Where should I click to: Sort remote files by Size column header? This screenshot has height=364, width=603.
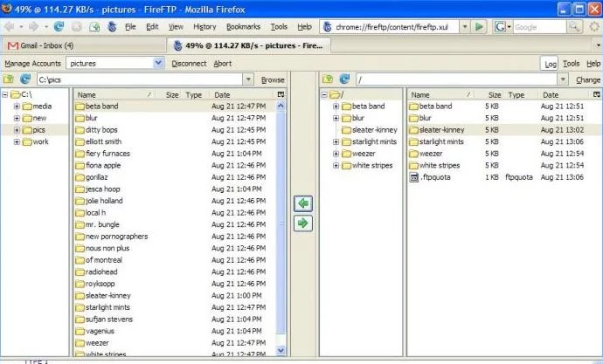point(489,94)
